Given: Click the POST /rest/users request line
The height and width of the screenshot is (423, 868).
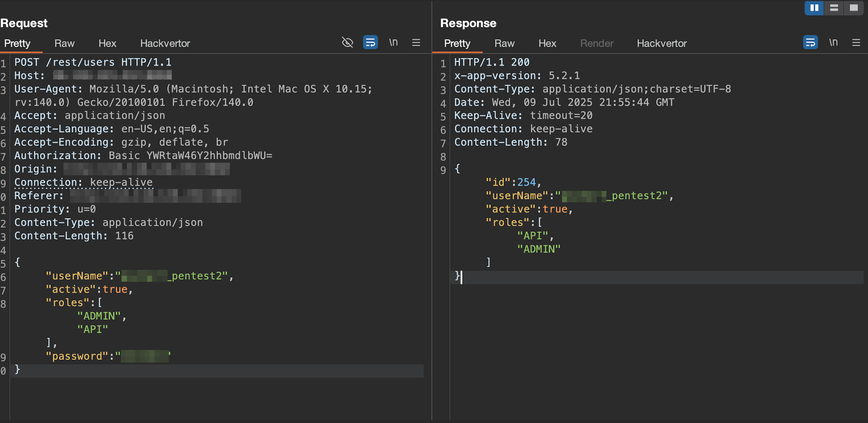Looking at the screenshot, I should click(x=93, y=62).
